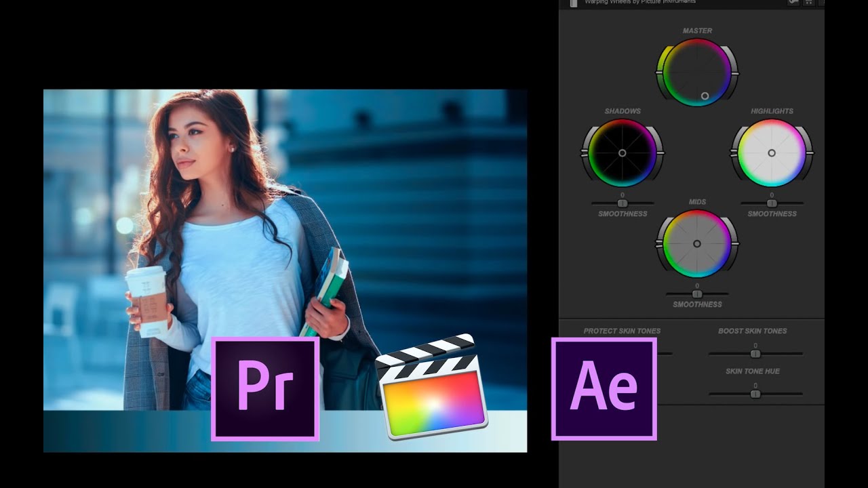This screenshot has height=488, width=868.
Task: Click the Mids Smoothness slider handle
Action: 697,294
